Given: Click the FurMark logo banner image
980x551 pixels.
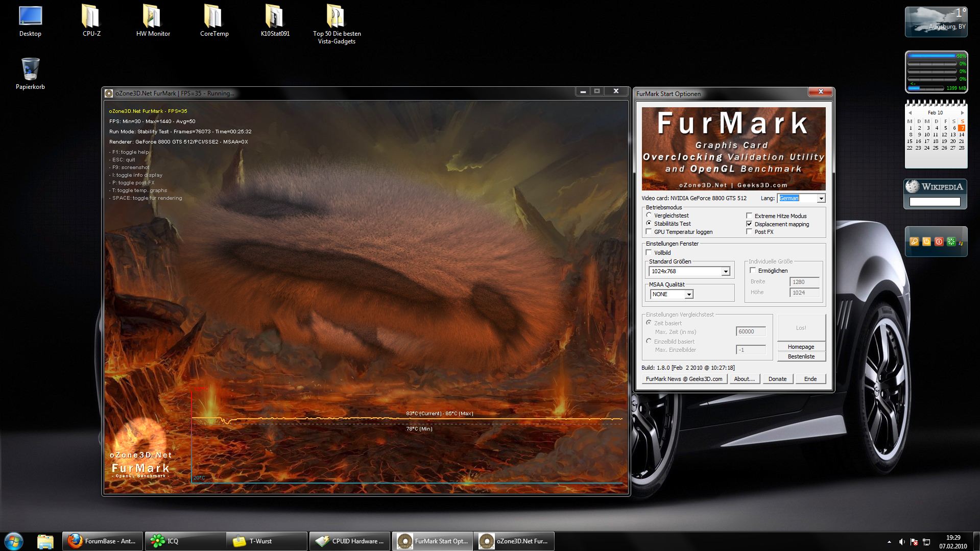Looking at the screenshot, I should point(733,149).
